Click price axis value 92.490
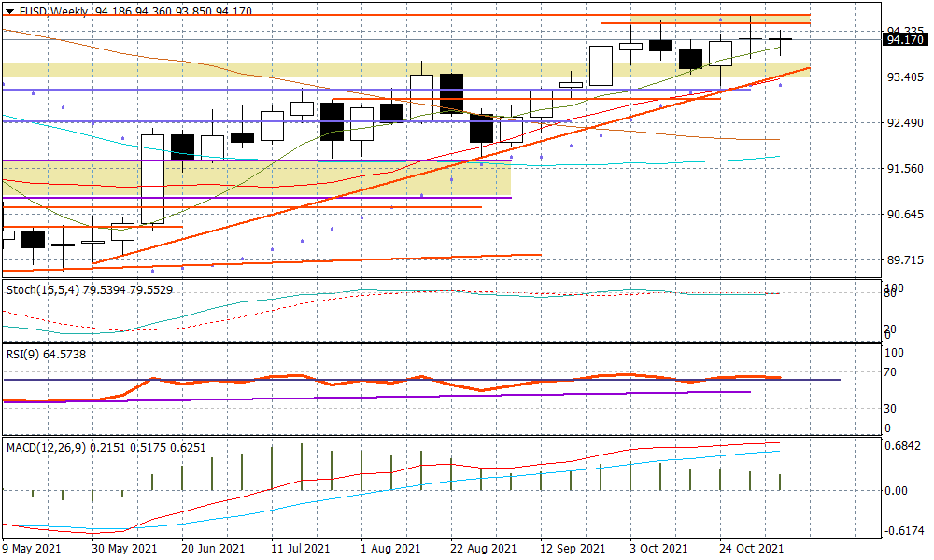The height and width of the screenshot is (560, 934). click(x=906, y=123)
